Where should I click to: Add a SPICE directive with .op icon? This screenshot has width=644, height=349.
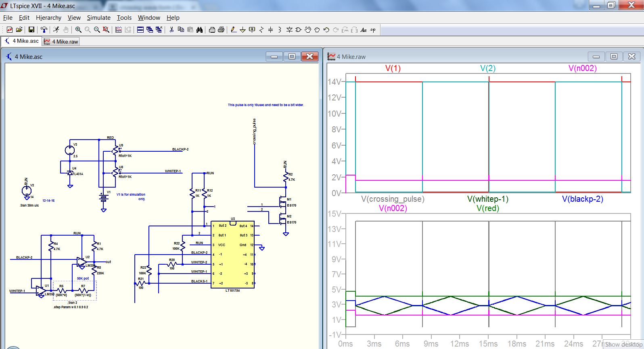373,29
